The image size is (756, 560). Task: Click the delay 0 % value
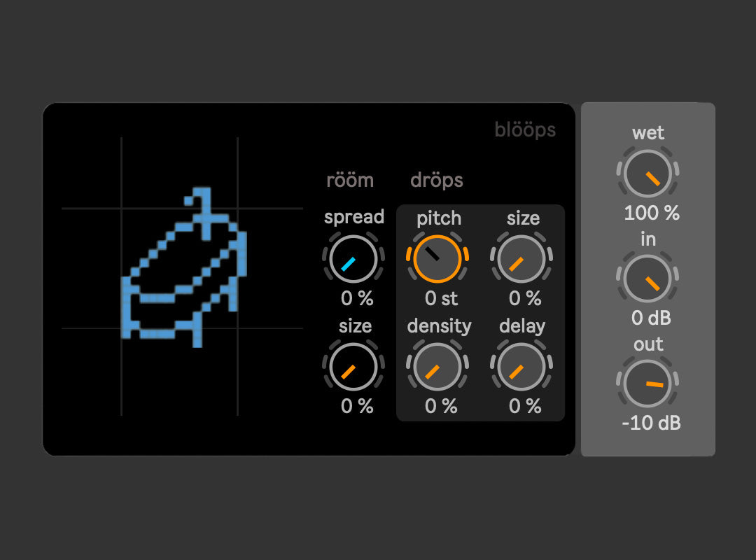click(525, 406)
